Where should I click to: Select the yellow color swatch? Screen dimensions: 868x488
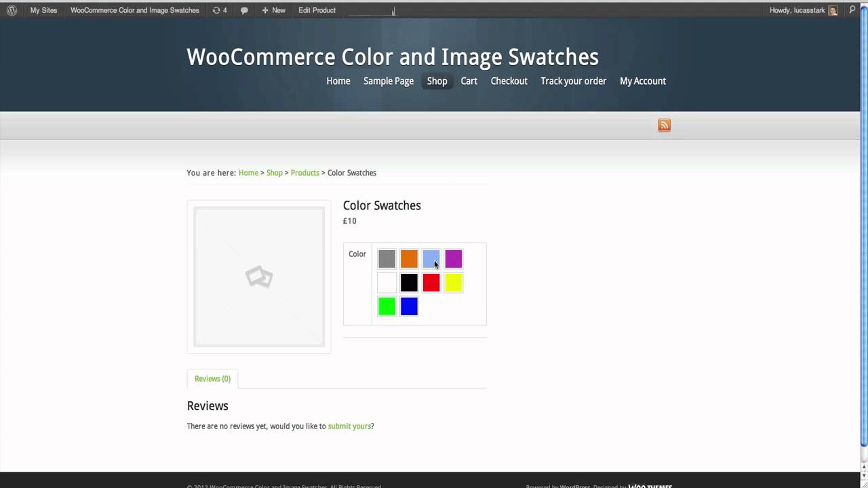point(454,283)
